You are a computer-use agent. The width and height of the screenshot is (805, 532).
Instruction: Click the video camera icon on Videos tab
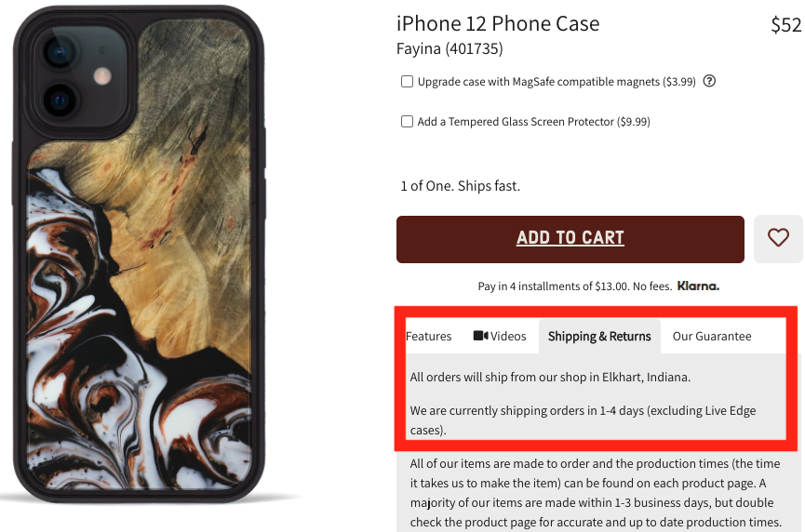pos(480,336)
